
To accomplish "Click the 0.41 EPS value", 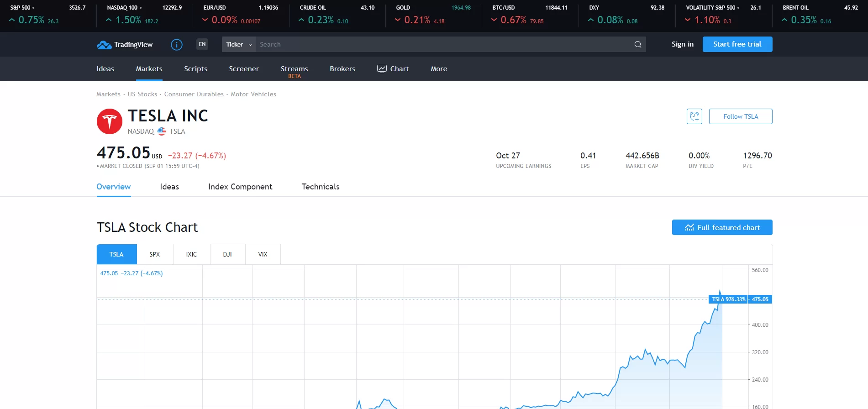I will [588, 156].
